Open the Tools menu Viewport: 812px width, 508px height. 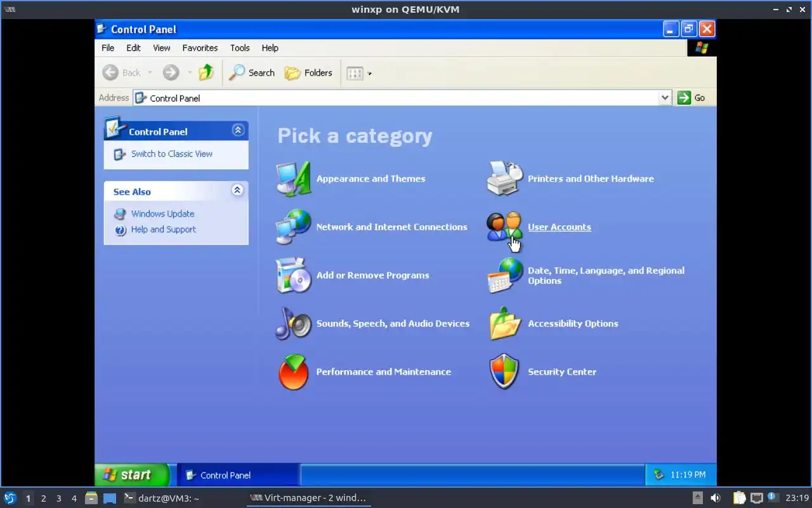pos(240,48)
